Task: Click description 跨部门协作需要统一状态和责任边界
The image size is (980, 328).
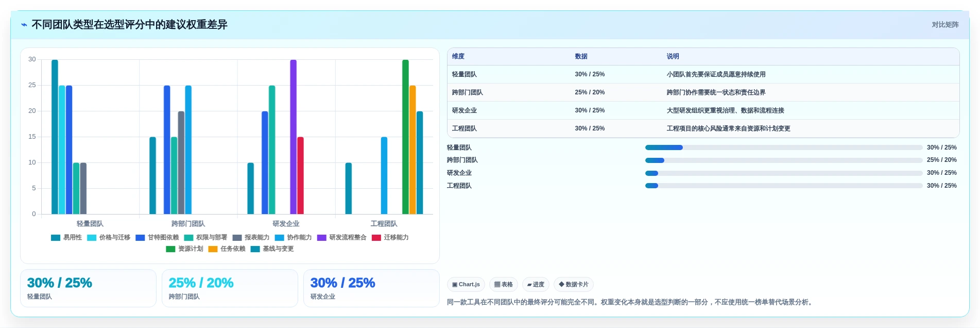Action: pyautogui.click(x=716, y=93)
